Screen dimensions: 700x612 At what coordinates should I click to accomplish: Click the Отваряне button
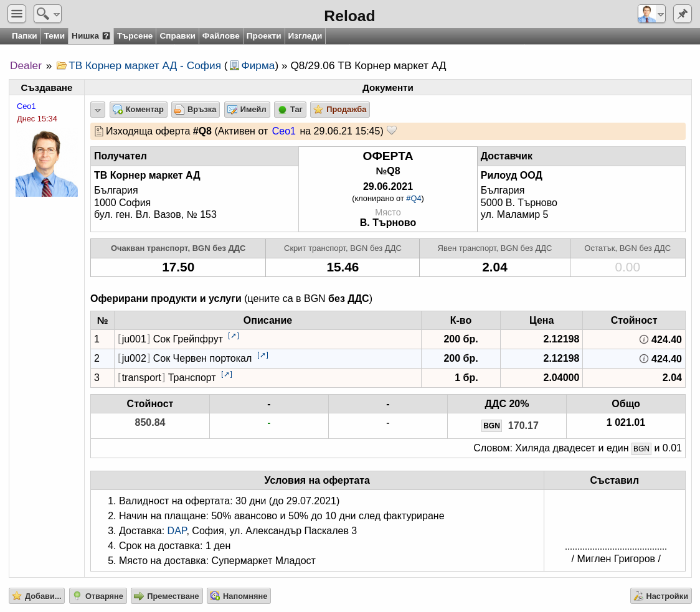(x=98, y=596)
